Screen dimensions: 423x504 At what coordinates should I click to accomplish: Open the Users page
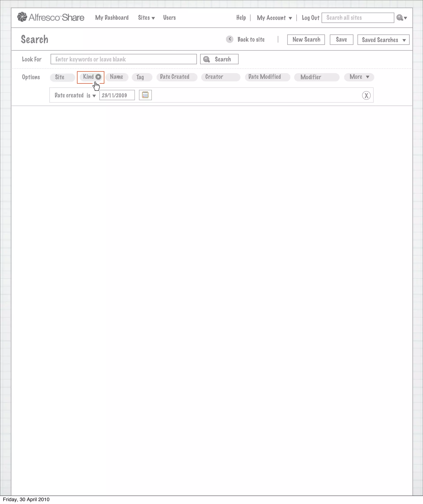pyautogui.click(x=169, y=18)
